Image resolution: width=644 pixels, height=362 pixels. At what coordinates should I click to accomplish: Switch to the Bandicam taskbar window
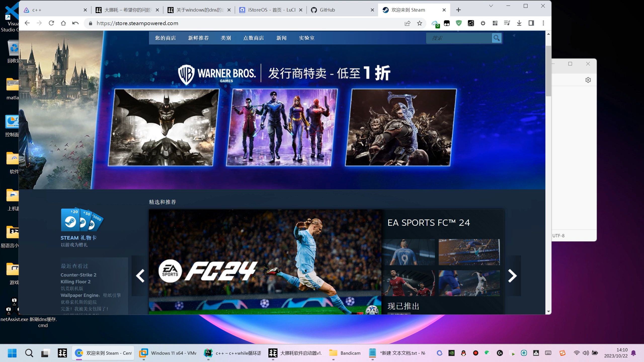345,353
